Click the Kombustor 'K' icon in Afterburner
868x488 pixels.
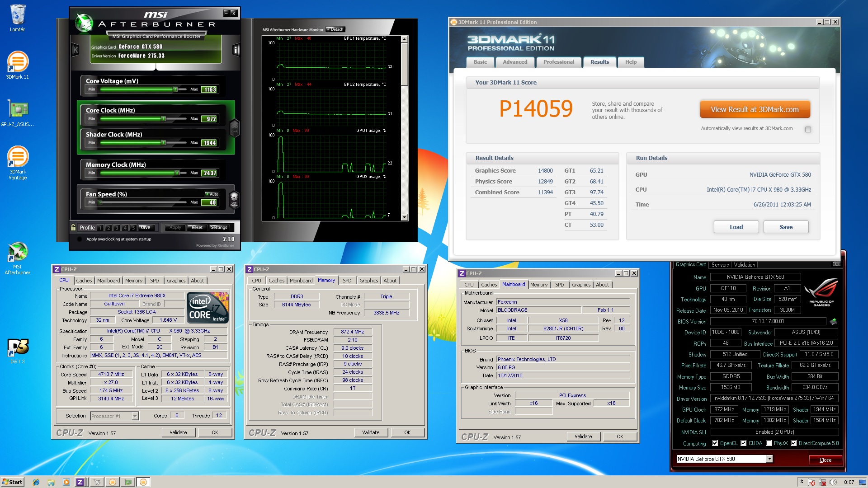(75, 50)
